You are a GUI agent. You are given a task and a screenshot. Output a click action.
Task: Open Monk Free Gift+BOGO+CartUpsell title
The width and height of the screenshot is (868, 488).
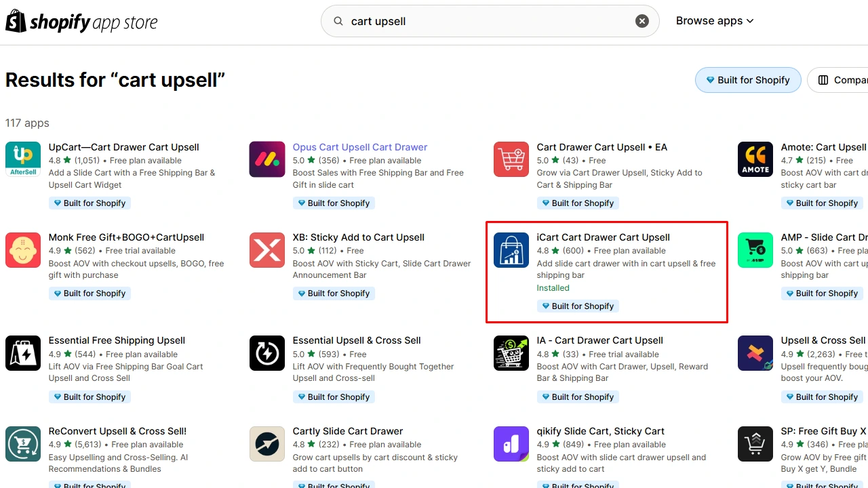click(x=127, y=237)
